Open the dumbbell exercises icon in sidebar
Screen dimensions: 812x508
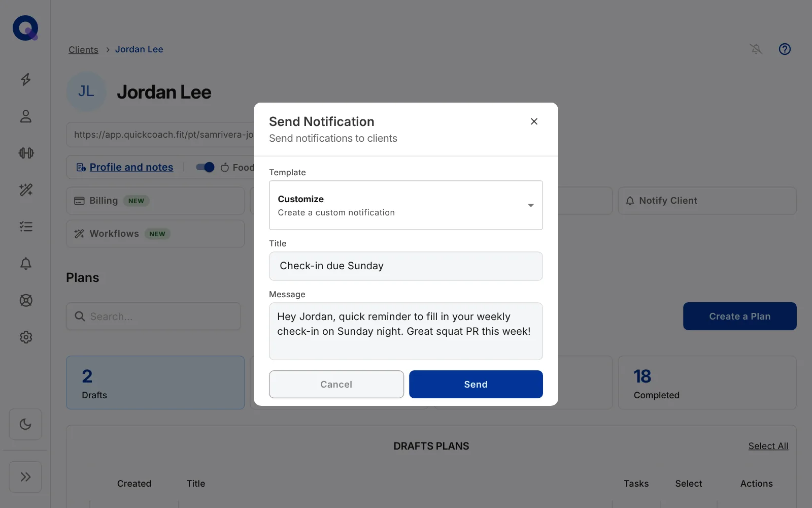pos(26,153)
